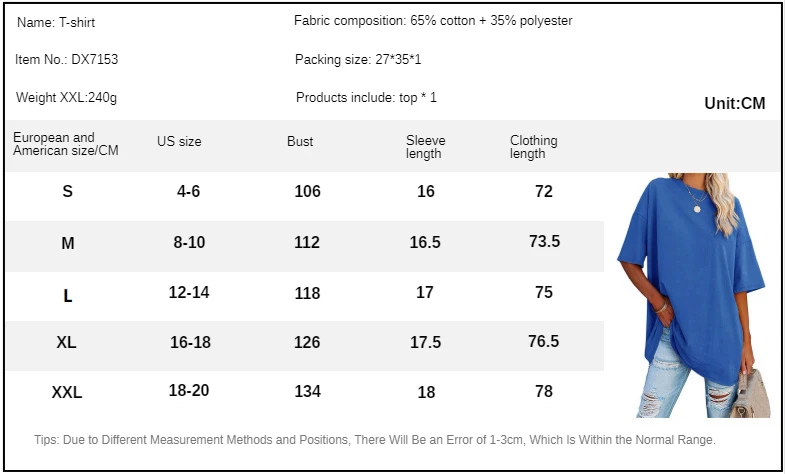Click the Unit:CM label
The height and width of the screenshot is (474, 785).
click(x=735, y=103)
